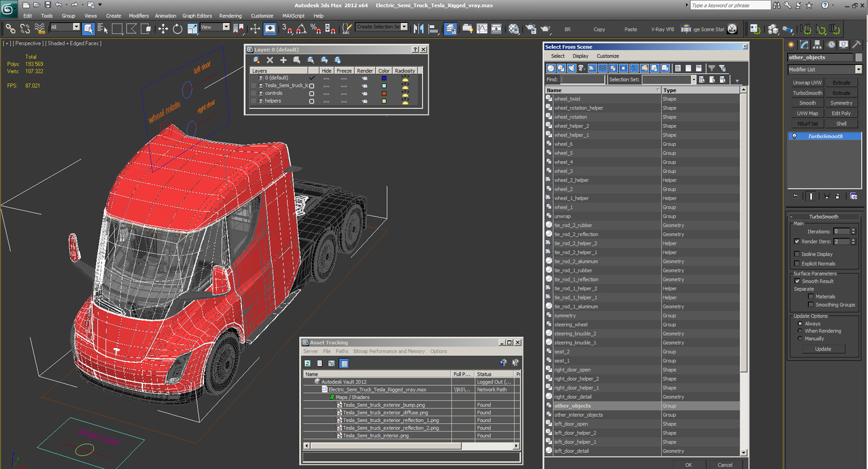
Task: Click the Symmetry modifier button
Action: point(841,103)
